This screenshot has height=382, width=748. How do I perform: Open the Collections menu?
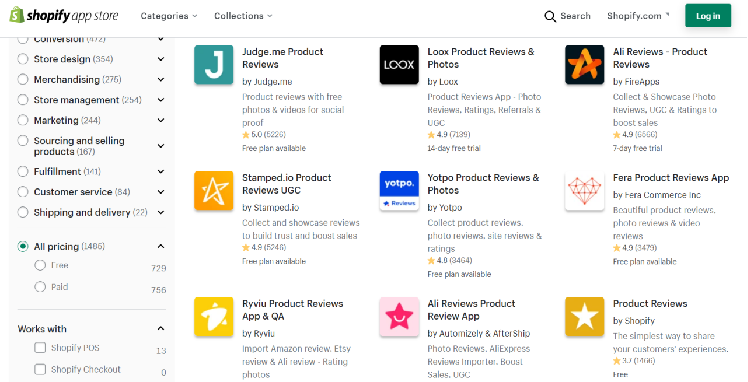[243, 16]
